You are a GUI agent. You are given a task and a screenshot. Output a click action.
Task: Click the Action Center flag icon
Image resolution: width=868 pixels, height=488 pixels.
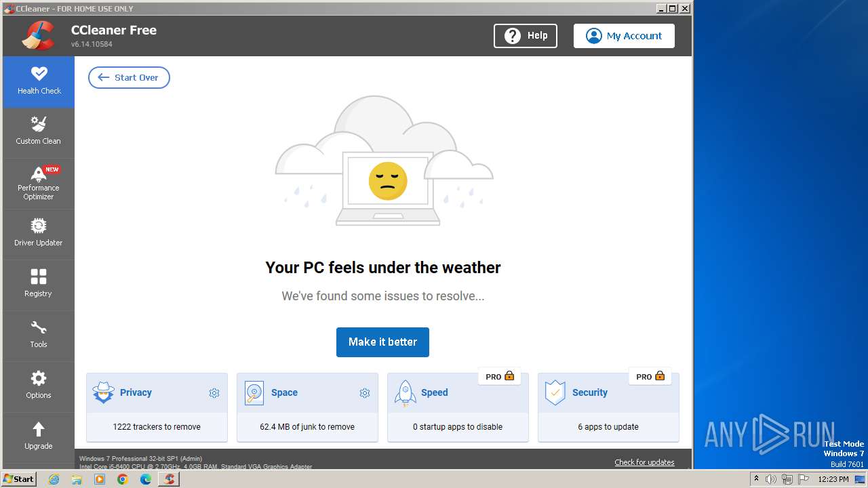[803, 479]
